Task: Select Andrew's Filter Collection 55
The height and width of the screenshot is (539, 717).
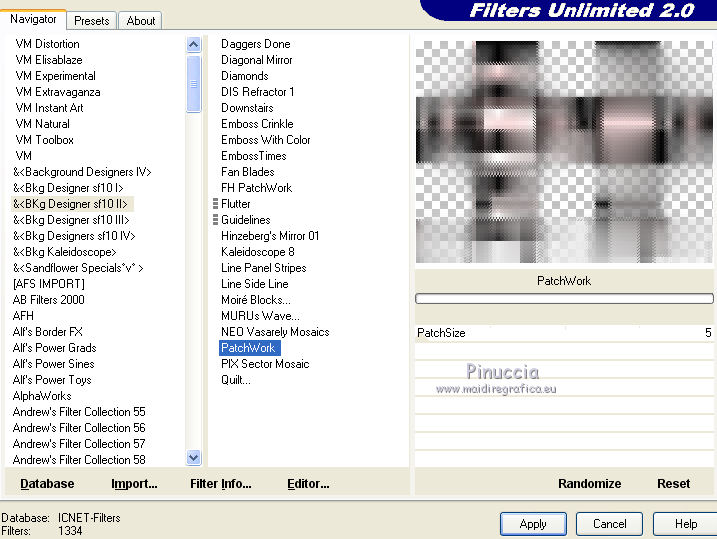Action: (79, 412)
